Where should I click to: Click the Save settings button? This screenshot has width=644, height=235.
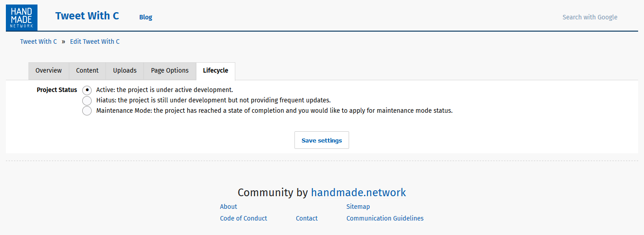click(322, 140)
